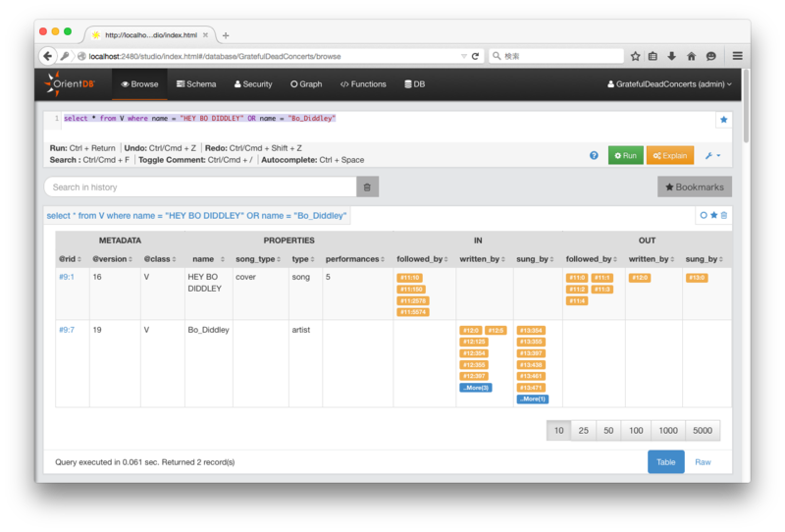Sort by song_type column

click(x=258, y=259)
